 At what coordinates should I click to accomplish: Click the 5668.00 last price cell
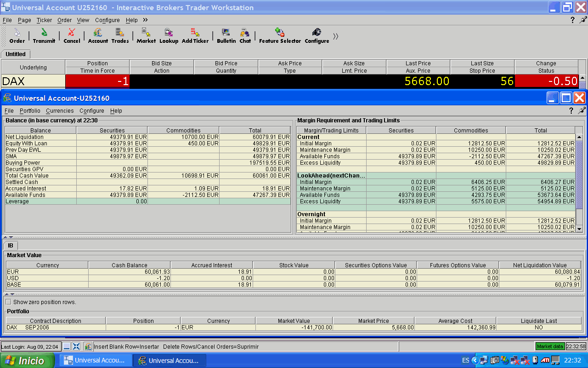(x=418, y=81)
